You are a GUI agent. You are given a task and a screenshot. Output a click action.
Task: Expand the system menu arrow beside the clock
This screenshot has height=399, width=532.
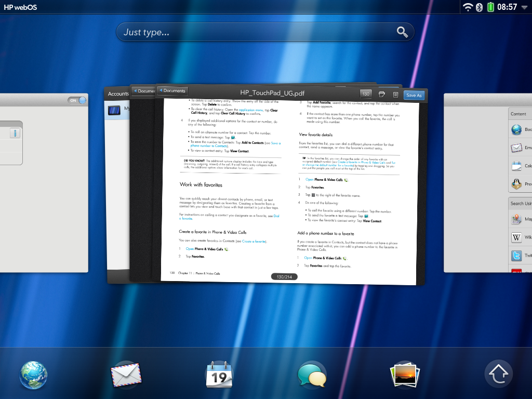pyautogui.click(x=525, y=7)
